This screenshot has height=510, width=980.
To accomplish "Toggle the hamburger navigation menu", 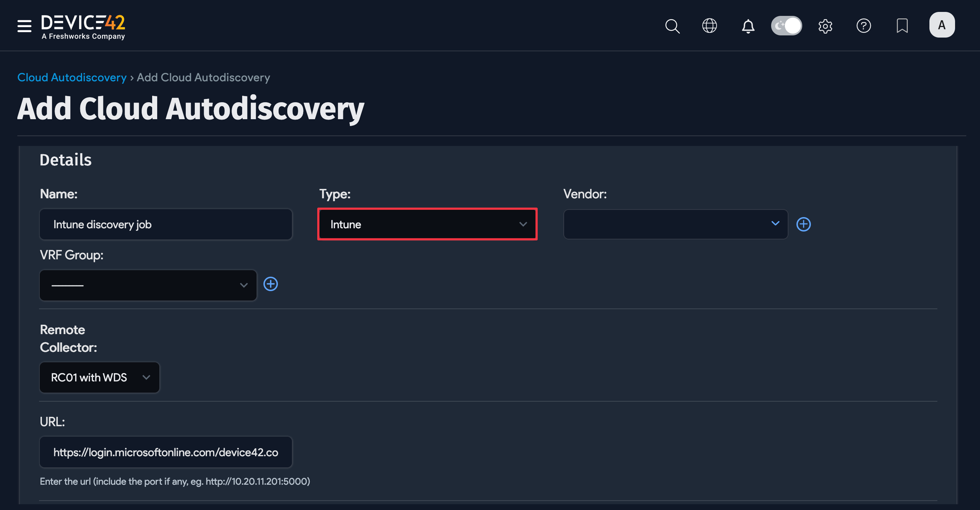I will coord(23,26).
